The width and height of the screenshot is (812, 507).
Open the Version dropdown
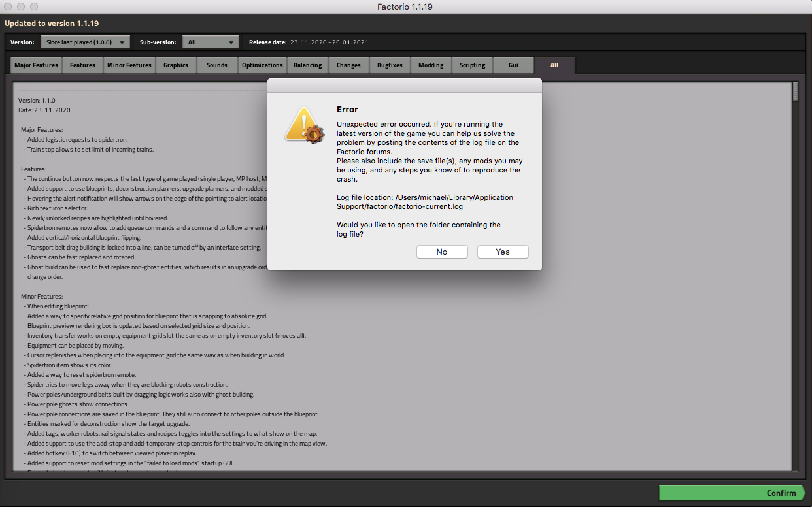pyautogui.click(x=85, y=42)
